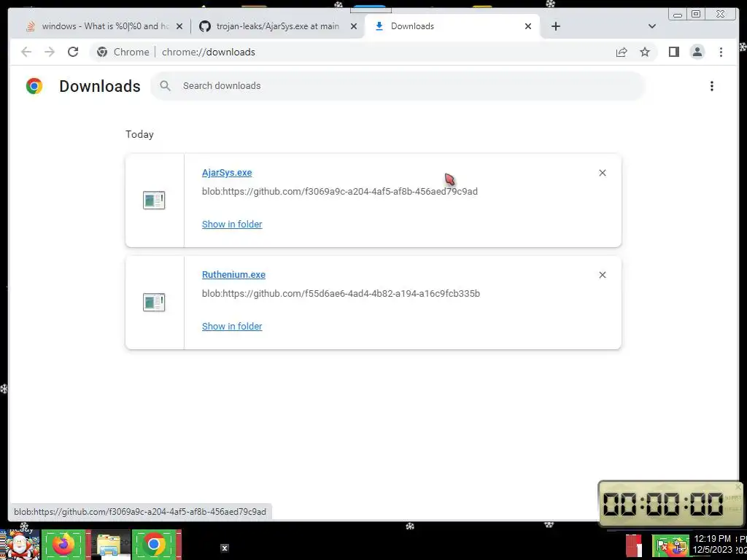The height and width of the screenshot is (560, 747).
Task: Click the Today date heading
Action: [139, 134]
